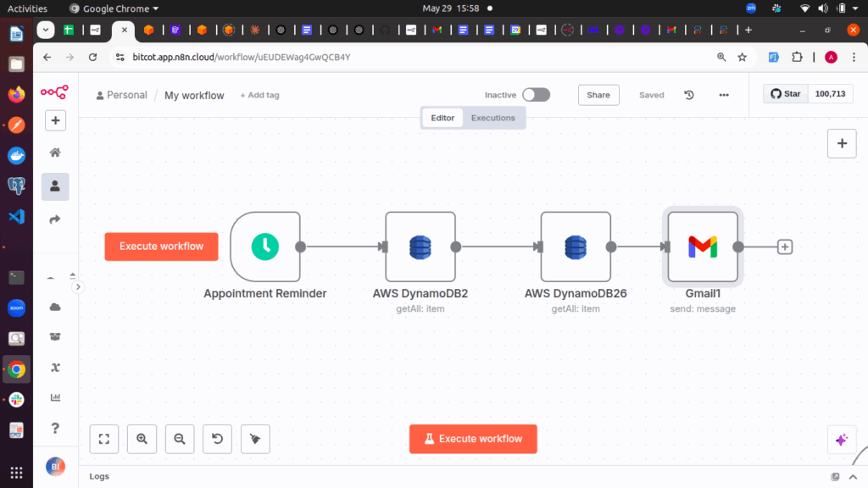Fit the workflow to view
The image size is (868, 488).
click(103, 439)
